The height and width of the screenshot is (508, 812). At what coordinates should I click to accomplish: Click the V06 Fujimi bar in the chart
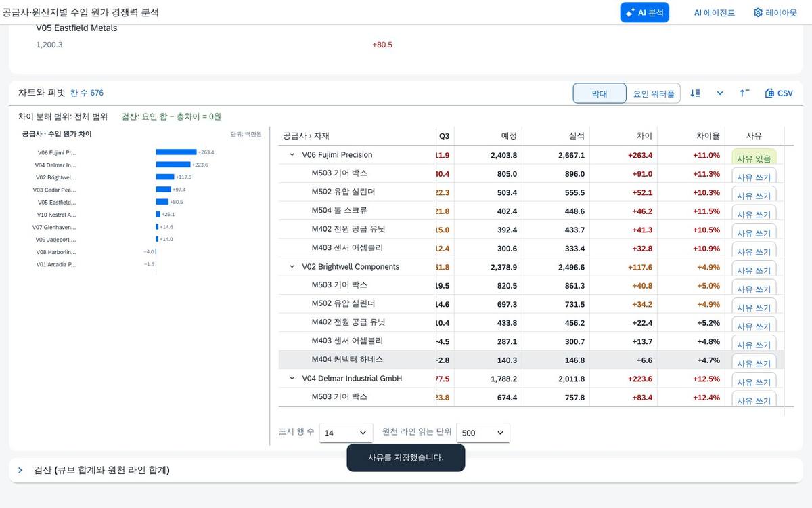176,152
